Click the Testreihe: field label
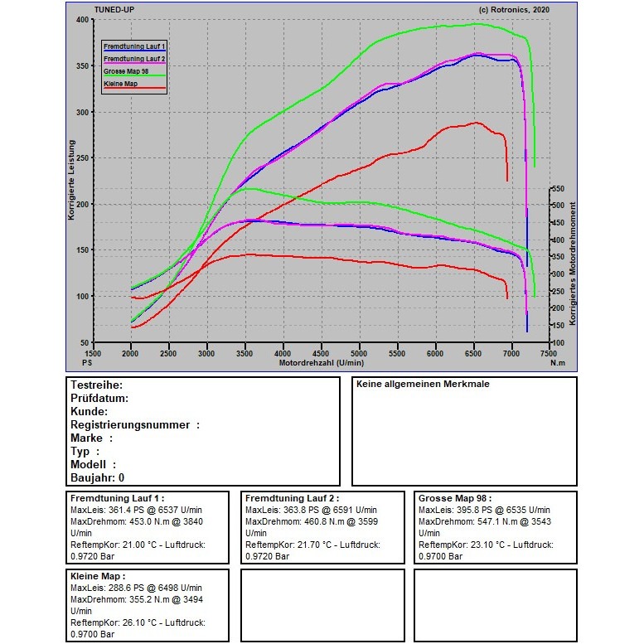Image resolution: width=644 pixels, height=644 pixels. coord(96,385)
